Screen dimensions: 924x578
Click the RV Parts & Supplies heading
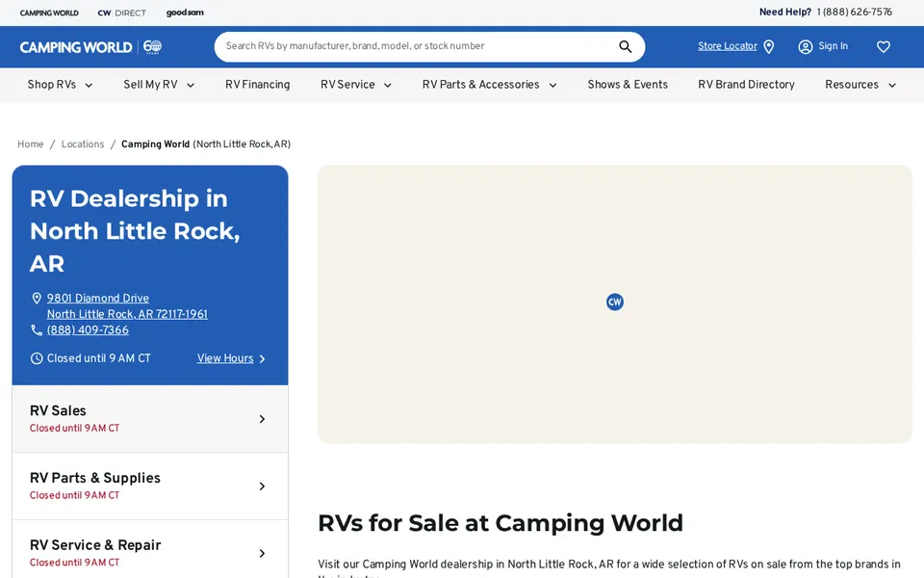95,479
